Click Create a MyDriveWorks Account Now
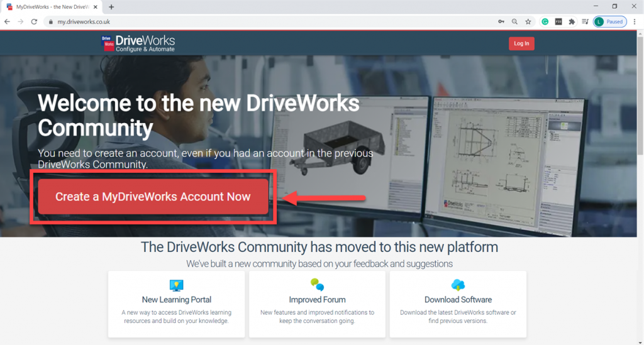Screen dimensions: 644x345 [x=153, y=197]
